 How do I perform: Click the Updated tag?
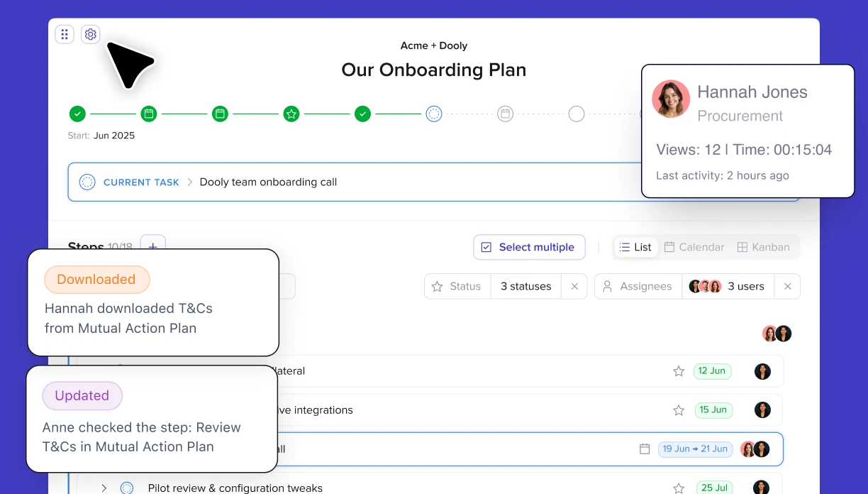(82, 396)
